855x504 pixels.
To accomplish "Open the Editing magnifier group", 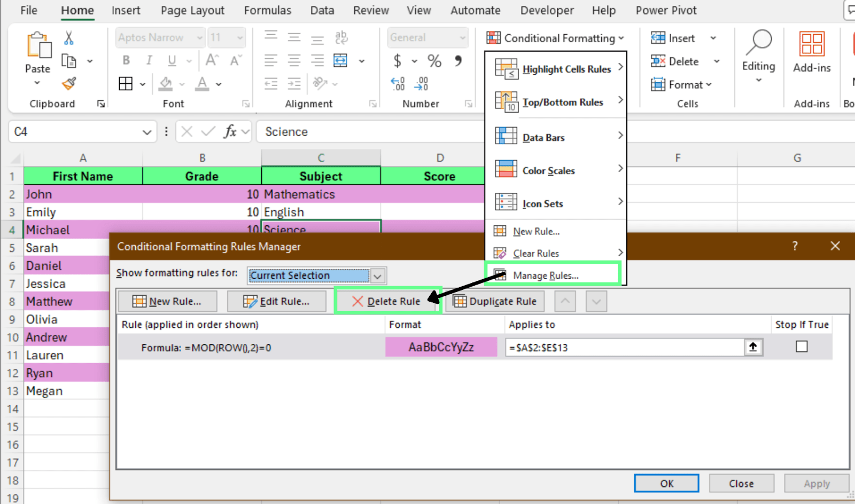I will coord(759,56).
